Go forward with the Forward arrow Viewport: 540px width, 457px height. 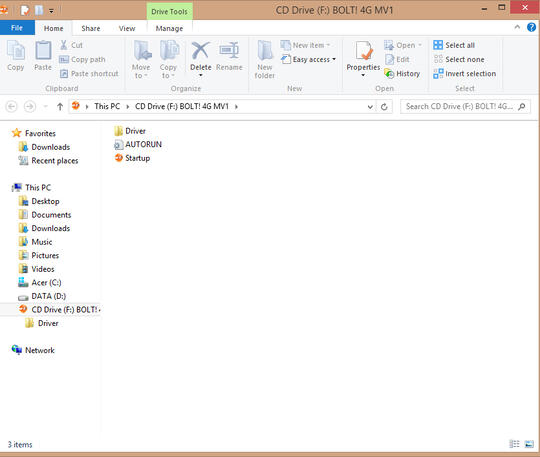tap(30, 106)
